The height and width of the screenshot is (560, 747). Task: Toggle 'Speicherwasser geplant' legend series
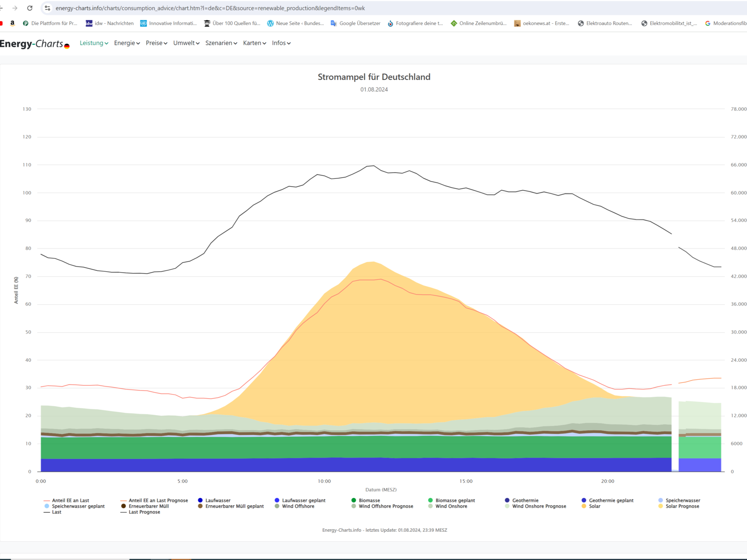(x=74, y=506)
